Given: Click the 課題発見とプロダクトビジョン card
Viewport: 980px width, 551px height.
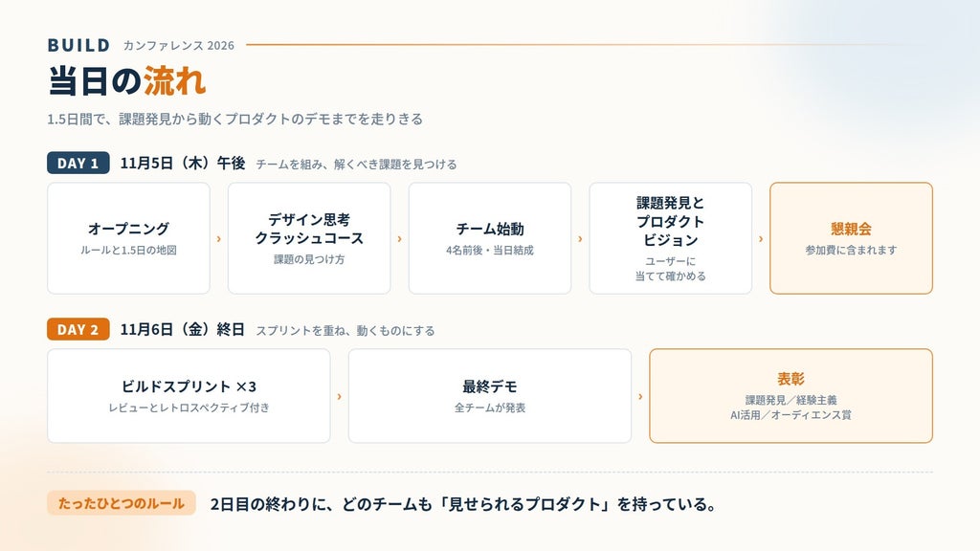Looking at the screenshot, I should pos(671,238).
